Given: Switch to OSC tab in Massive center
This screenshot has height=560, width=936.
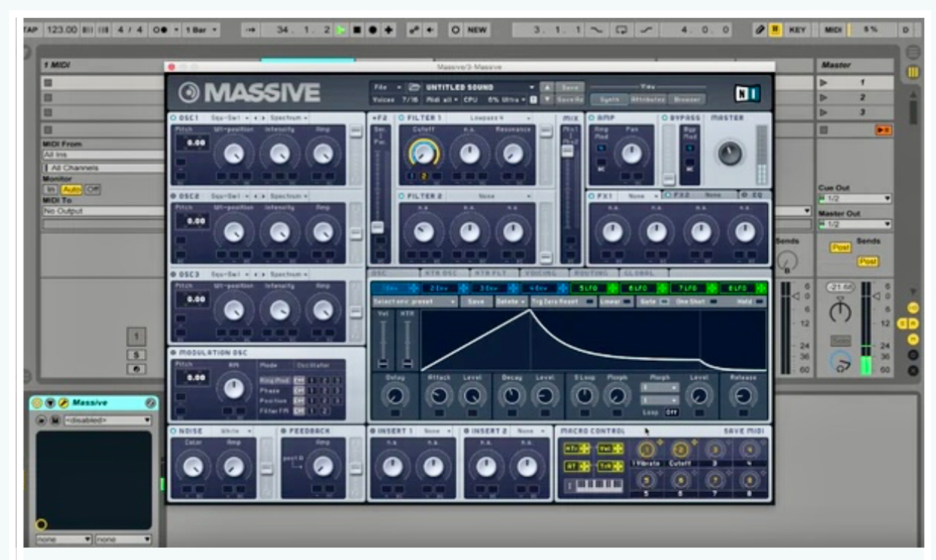Looking at the screenshot, I should pyautogui.click(x=395, y=273).
